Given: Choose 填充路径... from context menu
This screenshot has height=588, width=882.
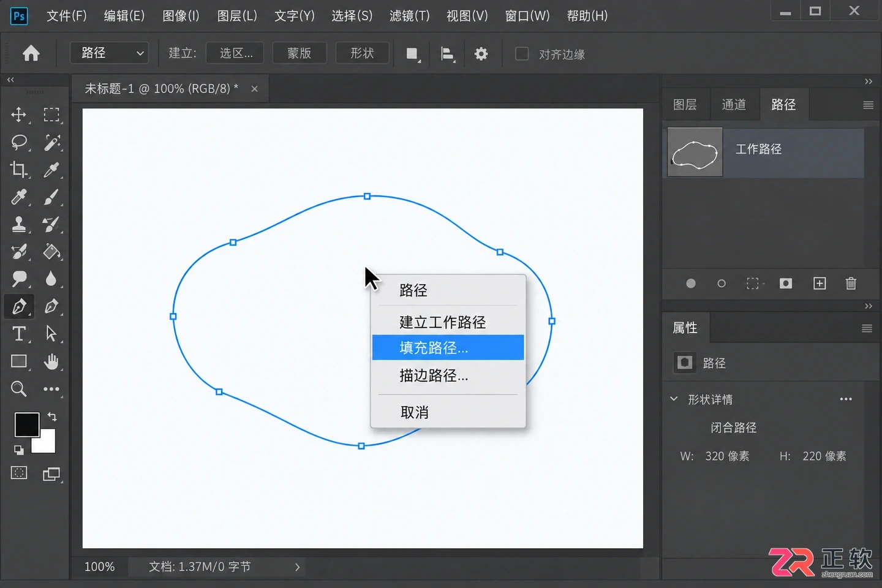Looking at the screenshot, I should pos(448,348).
